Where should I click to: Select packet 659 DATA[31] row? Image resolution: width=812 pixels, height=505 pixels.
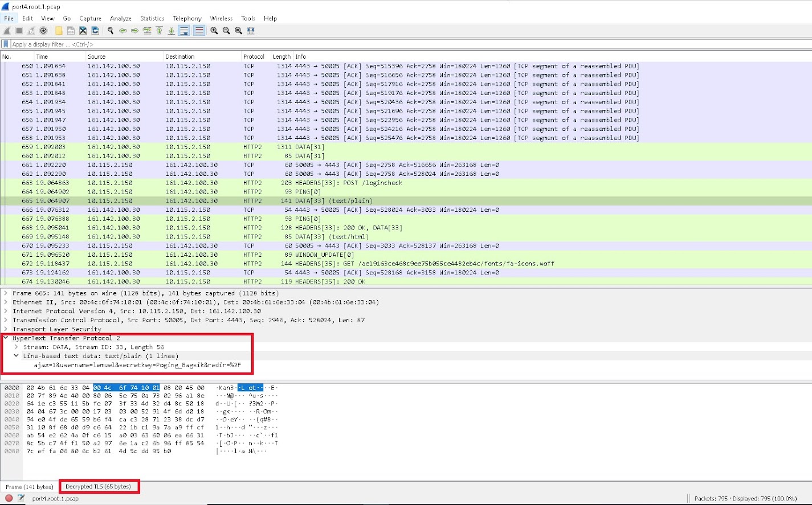click(406, 147)
